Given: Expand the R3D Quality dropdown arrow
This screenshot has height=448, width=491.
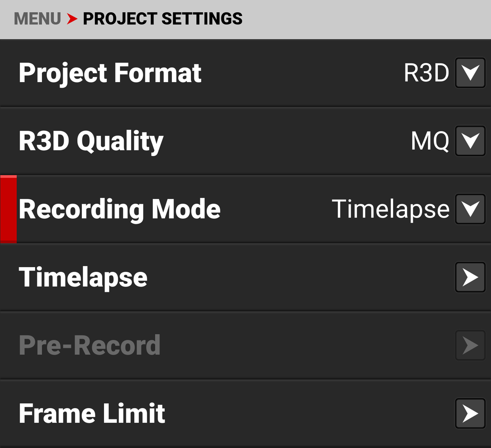Looking at the screenshot, I should pyautogui.click(x=470, y=141).
